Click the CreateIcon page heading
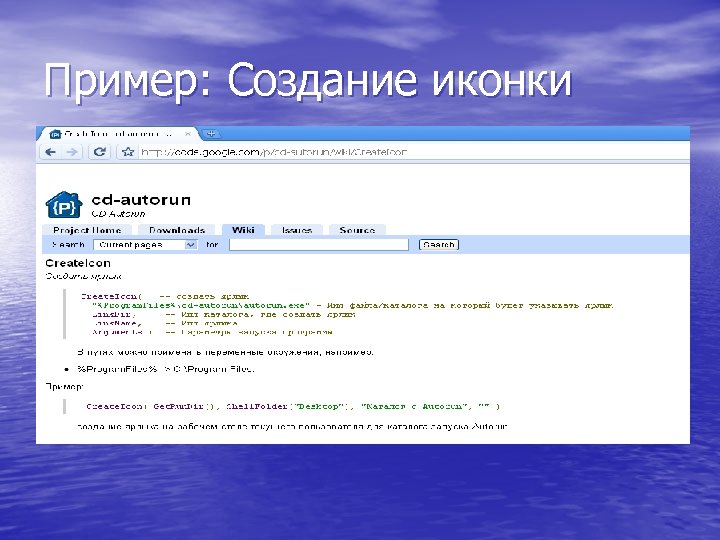 coord(78,263)
